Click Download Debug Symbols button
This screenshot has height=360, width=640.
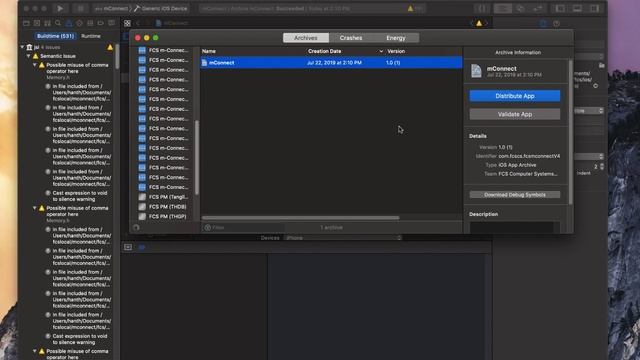click(x=515, y=195)
